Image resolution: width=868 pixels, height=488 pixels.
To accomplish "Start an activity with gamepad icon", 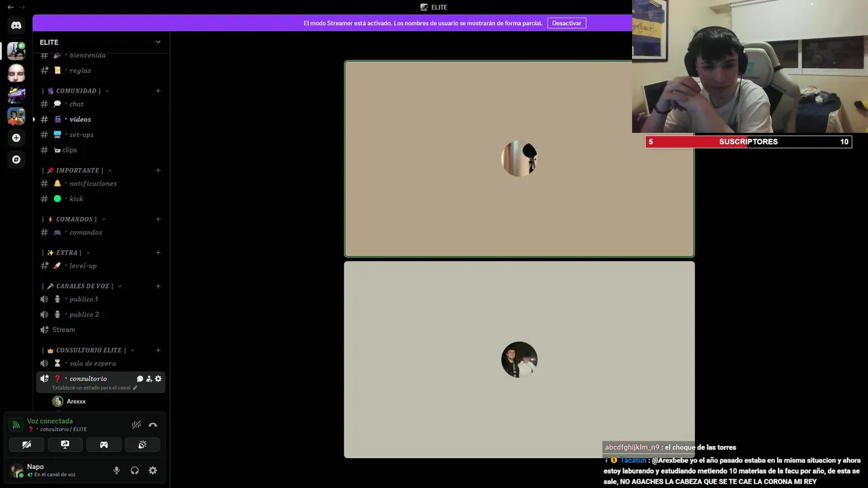I will click(104, 445).
